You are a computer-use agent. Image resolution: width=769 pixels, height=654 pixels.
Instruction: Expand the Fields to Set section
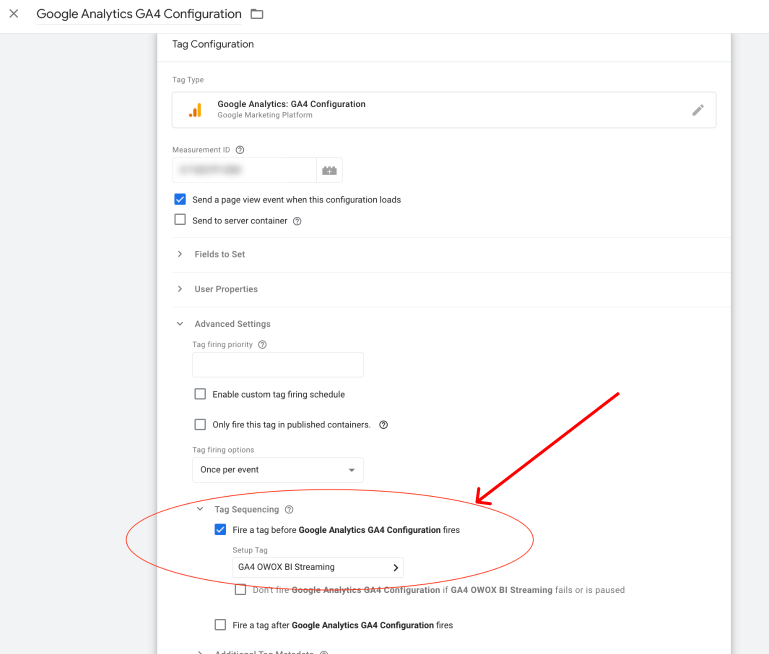coord(219,255)
